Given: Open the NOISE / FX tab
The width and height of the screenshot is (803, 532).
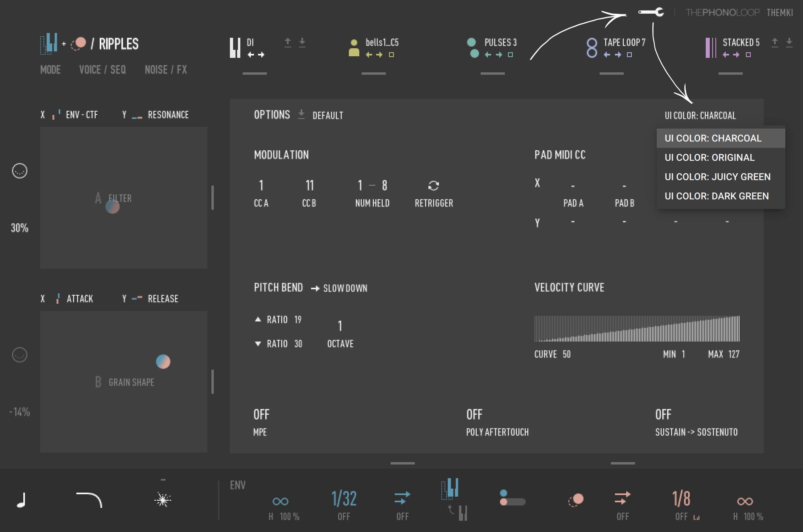Looking at the screenshot, I should (x=166, y=70).
